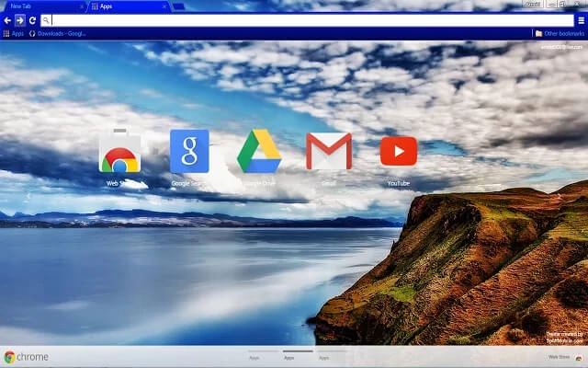This screenshot has width=588, height=368.
Task: Launch the YouTube app
Action: [398, 151]
